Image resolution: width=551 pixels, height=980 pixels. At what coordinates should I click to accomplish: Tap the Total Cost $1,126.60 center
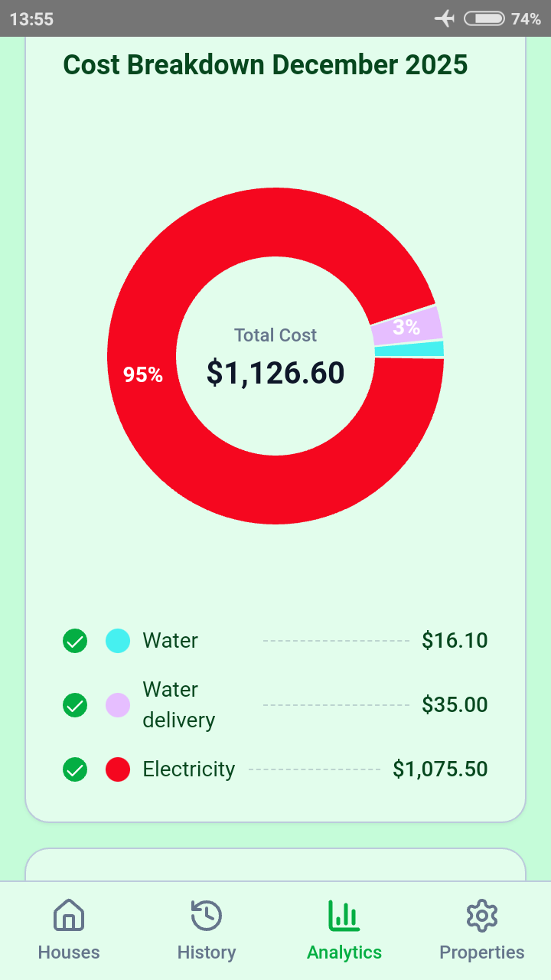[275, 358]
